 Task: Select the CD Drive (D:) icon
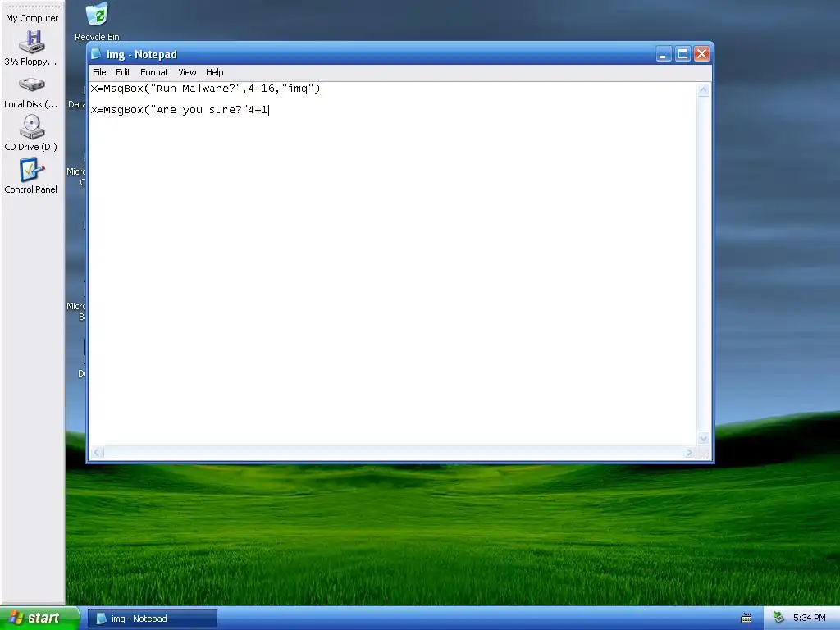pos(31,134)
